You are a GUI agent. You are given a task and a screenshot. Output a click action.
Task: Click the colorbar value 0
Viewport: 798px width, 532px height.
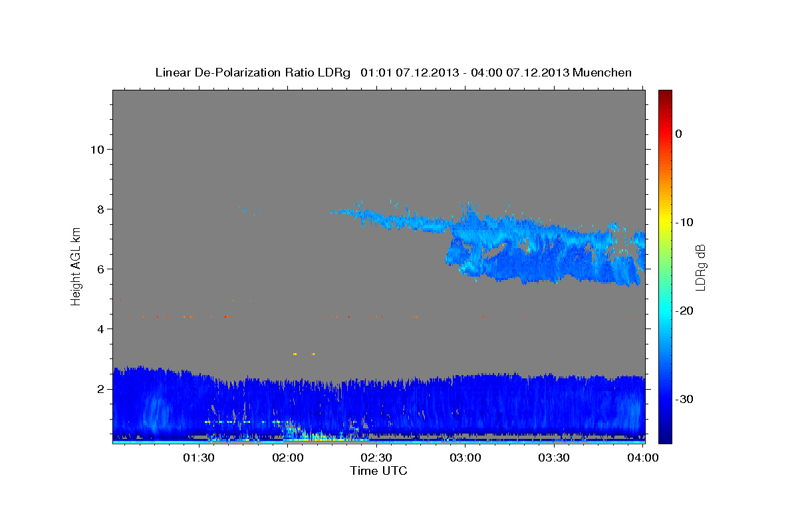[x=678, y=134]
